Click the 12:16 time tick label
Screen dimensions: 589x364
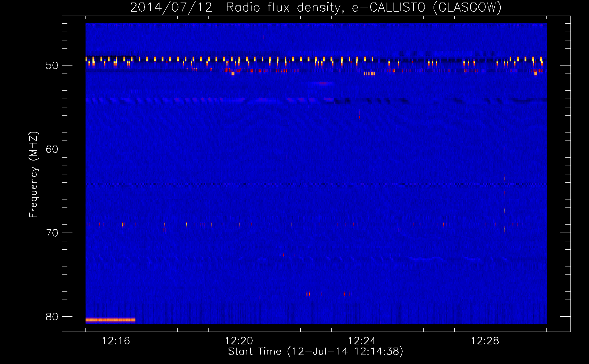116,341
